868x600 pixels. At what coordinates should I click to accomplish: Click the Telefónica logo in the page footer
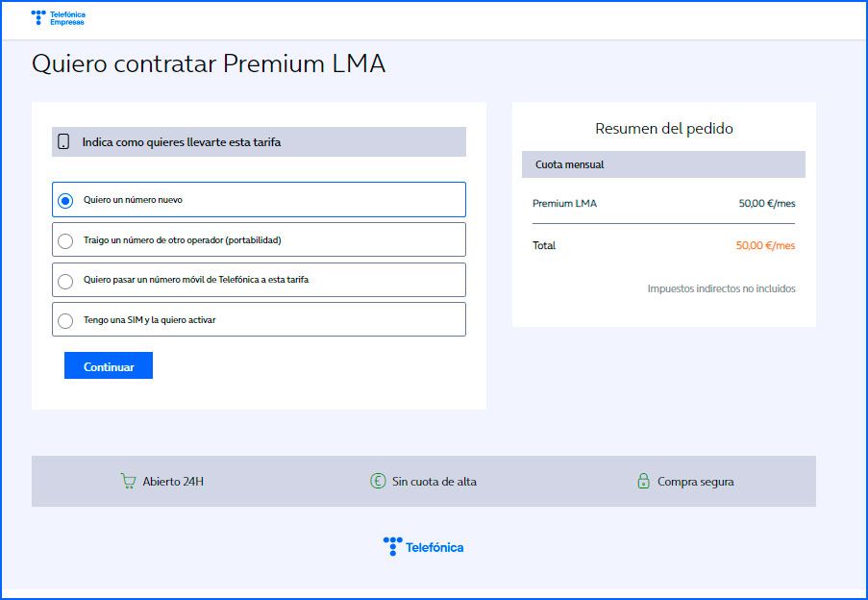[423, 546]
